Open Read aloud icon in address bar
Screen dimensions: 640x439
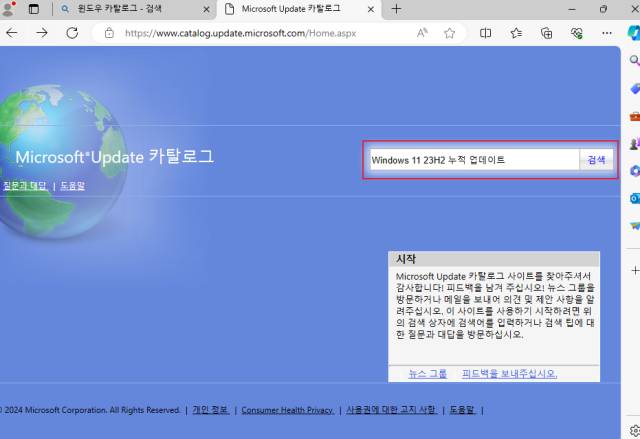click(x=422, y=33)
